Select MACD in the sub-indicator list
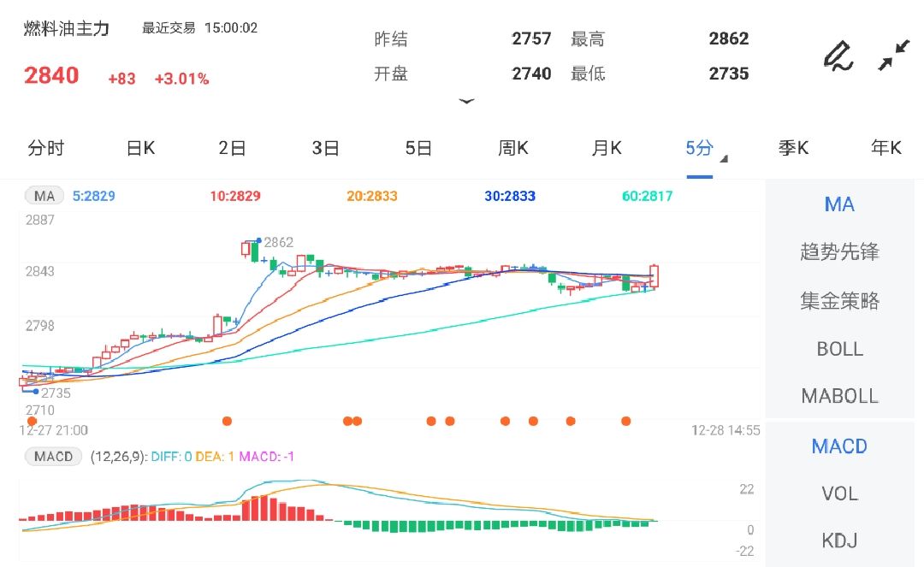 839,446
